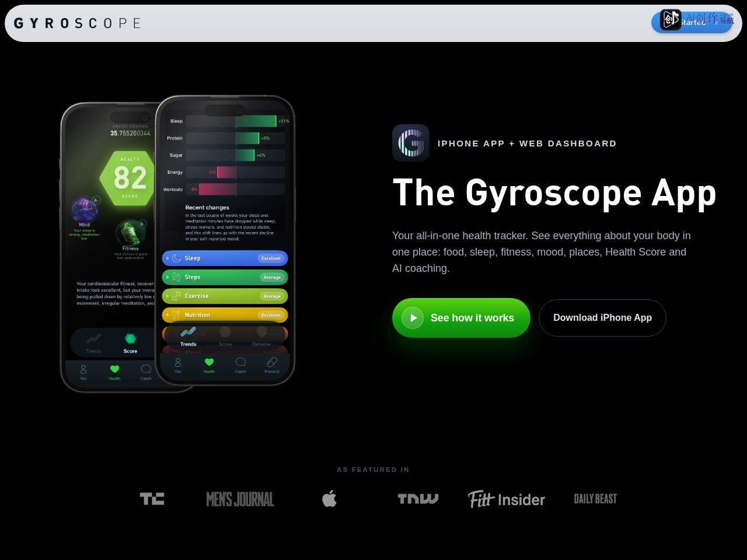This screenshot has height=560, width=747.
Task: Select the Defense tab on front phone
Action: (x=261, y=336)
